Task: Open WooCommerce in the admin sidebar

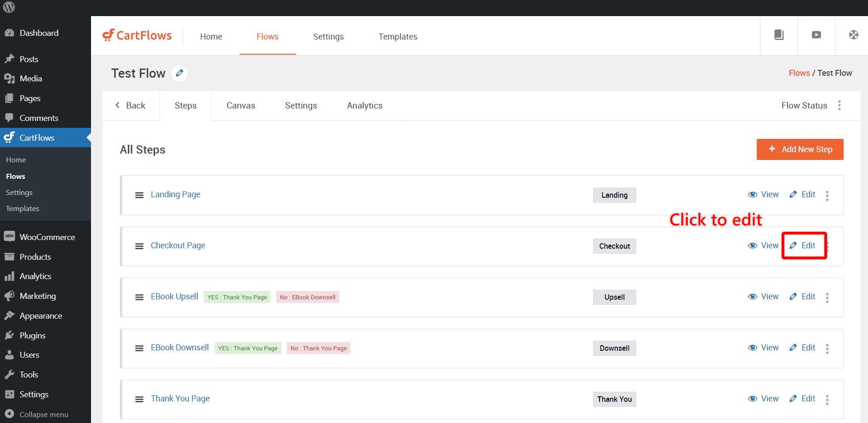Action: [47, 237]
